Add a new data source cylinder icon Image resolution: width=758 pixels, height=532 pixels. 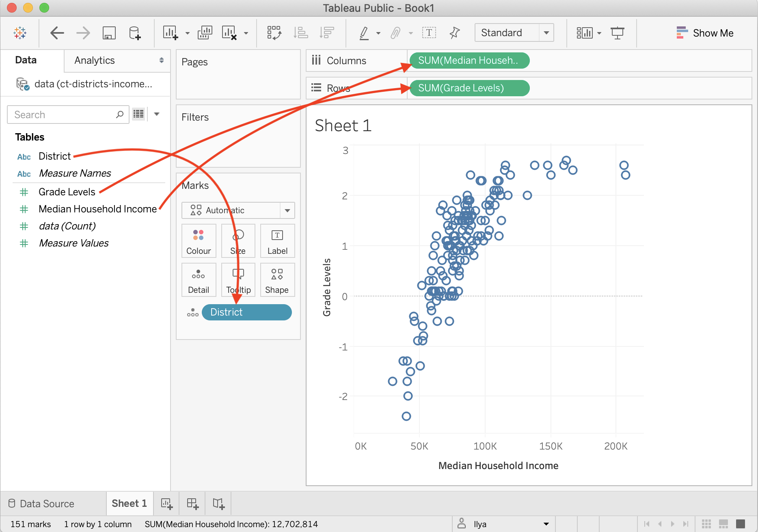(135, 33)
